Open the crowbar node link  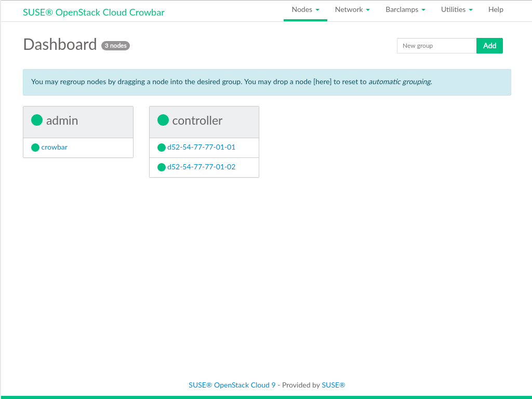(55, 148)
